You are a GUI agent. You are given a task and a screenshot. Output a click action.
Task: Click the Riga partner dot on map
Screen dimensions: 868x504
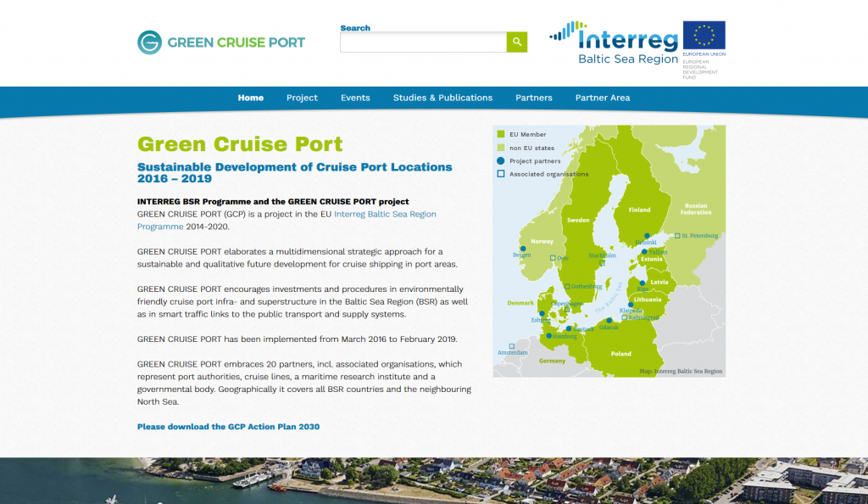(643, 283)
